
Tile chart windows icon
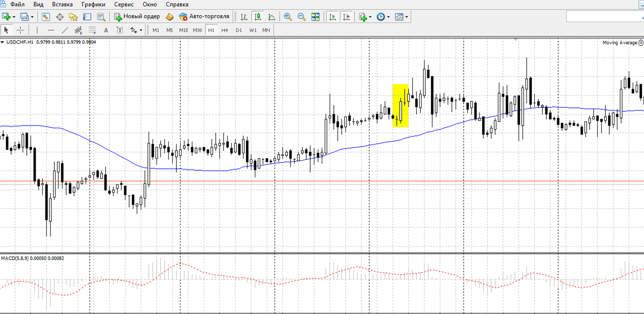(x=315, y=17)
